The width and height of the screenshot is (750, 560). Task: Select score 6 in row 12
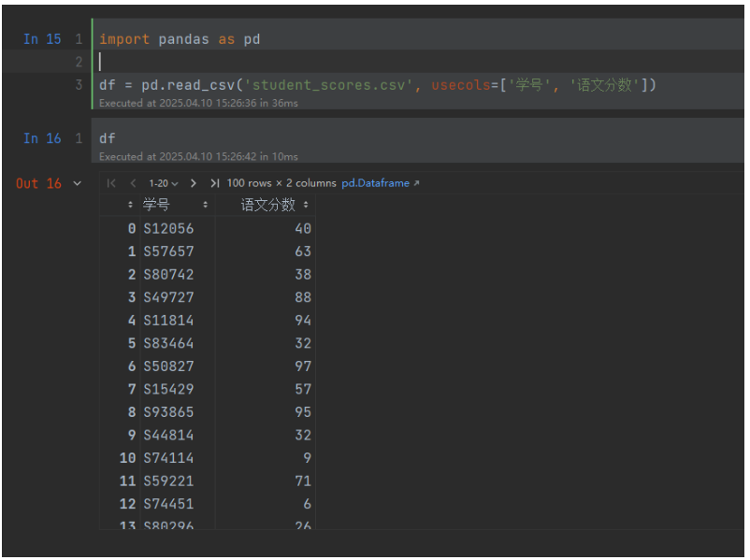[307, 505]
